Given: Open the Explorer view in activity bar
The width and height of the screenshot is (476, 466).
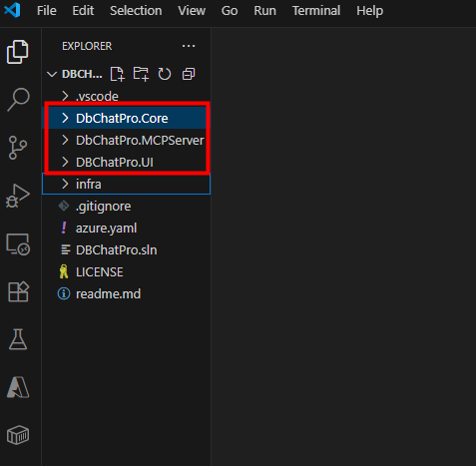Looking at the screenshot, I should click(18, 52).
